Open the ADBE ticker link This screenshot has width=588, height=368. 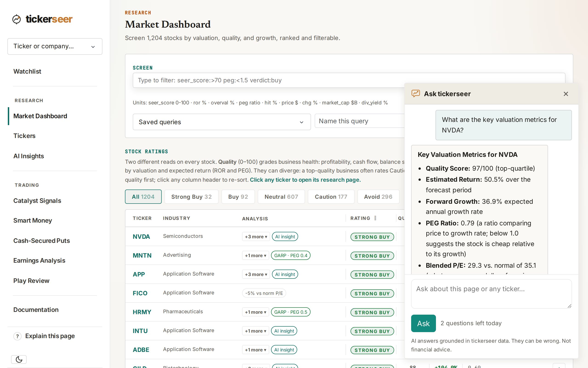141,350
